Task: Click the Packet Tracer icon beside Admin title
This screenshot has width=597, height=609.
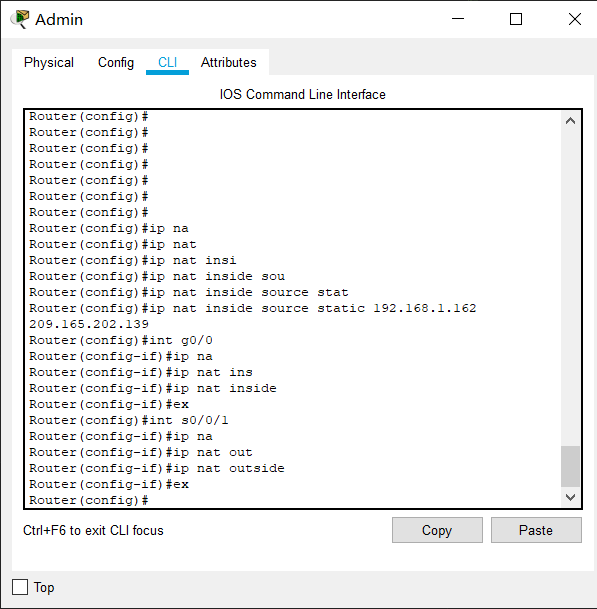Action: 20,19
